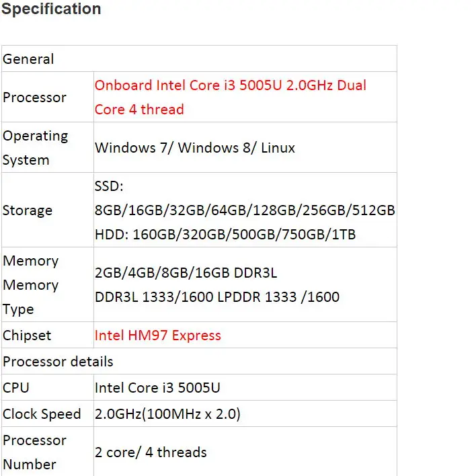
Task: Select the 2.0GHz(100MHz x 2.0) value
Action: 167,414
